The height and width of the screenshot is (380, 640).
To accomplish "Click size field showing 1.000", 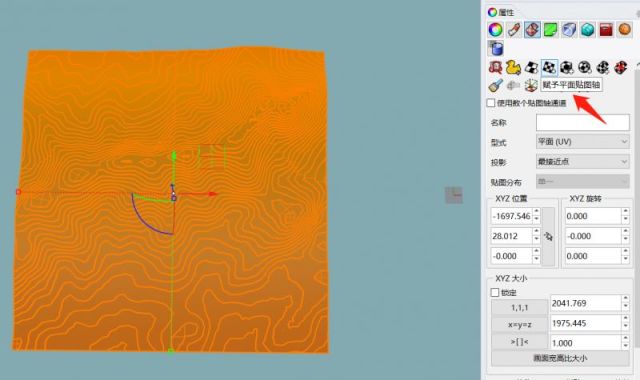I will 585,343.
